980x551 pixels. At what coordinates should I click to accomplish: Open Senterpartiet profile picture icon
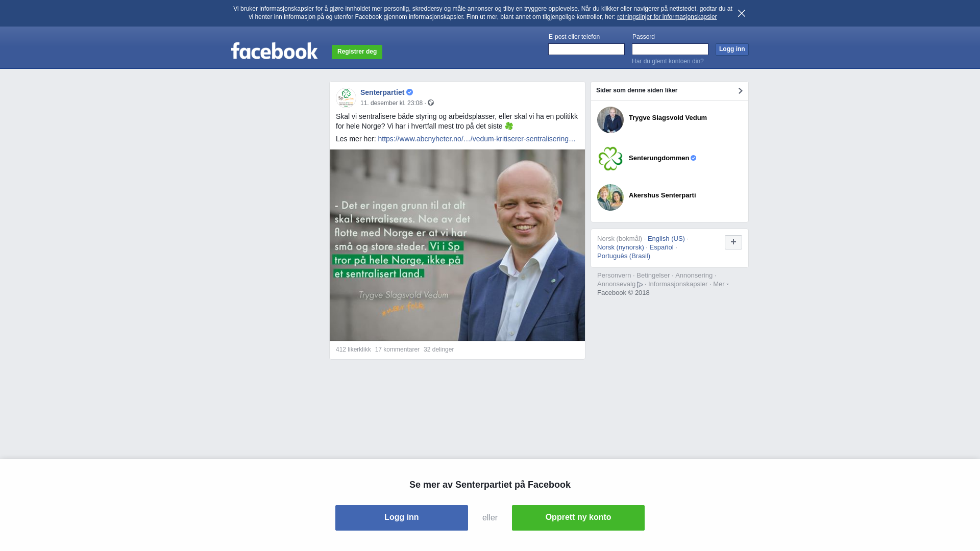coord(346,97)
